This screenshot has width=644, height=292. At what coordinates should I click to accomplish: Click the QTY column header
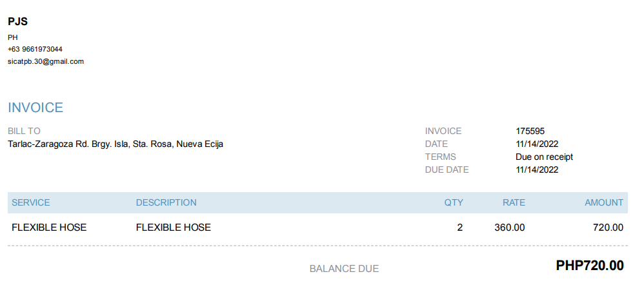pos(454,202)
